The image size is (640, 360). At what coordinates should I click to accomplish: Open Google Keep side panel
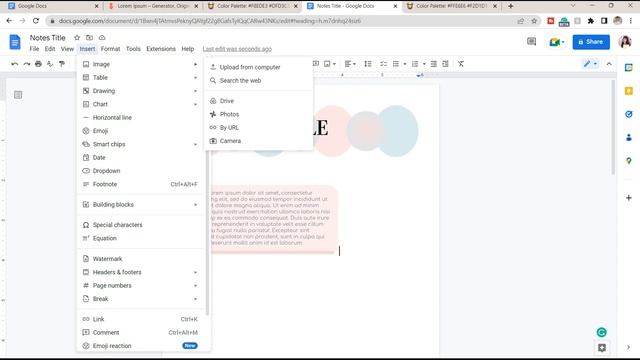coord(629,91)
